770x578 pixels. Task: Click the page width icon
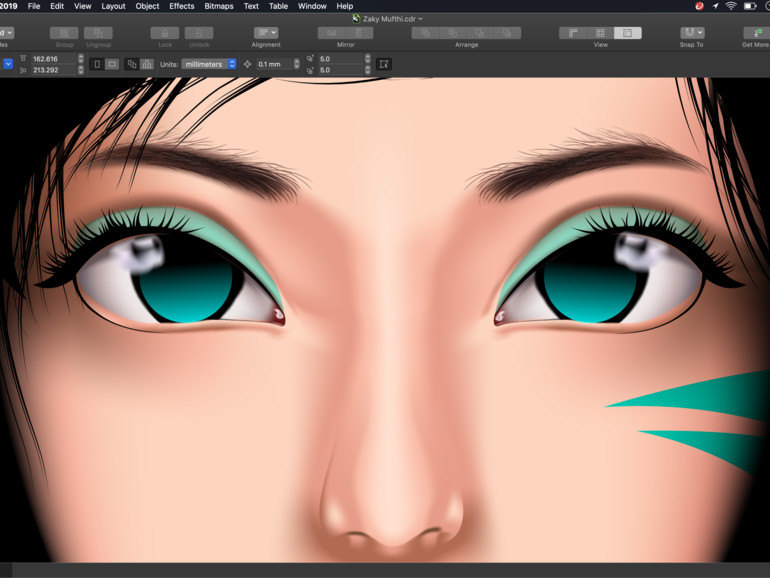click(x=23, y=58)
